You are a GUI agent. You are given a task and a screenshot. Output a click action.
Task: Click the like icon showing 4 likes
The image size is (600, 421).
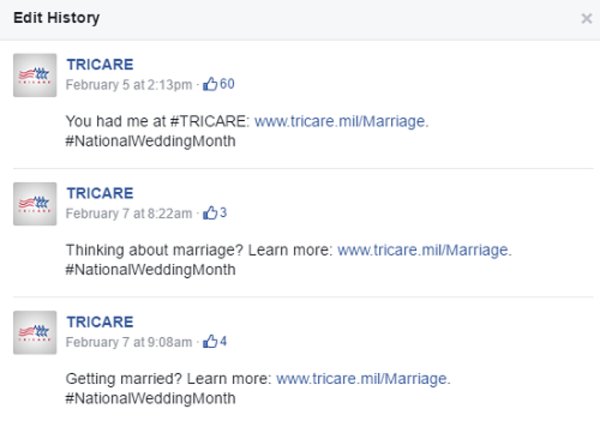pos(210,342)
